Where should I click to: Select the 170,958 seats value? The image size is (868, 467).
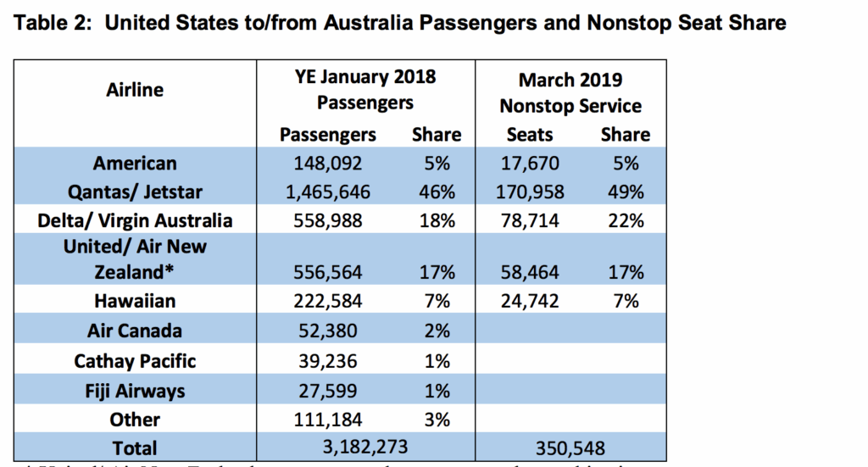(530, 192)
